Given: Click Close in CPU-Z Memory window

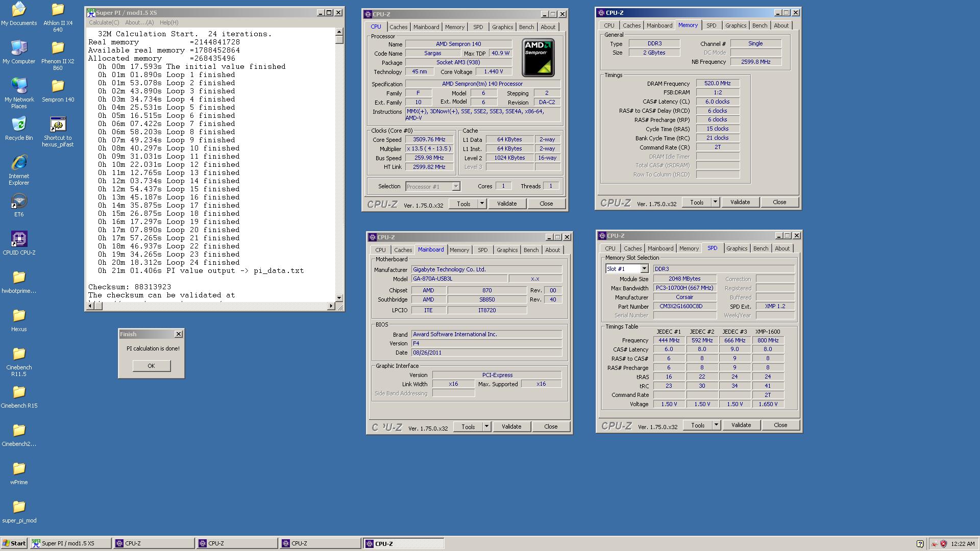Looking at the screenshot, I should point(779,202).
